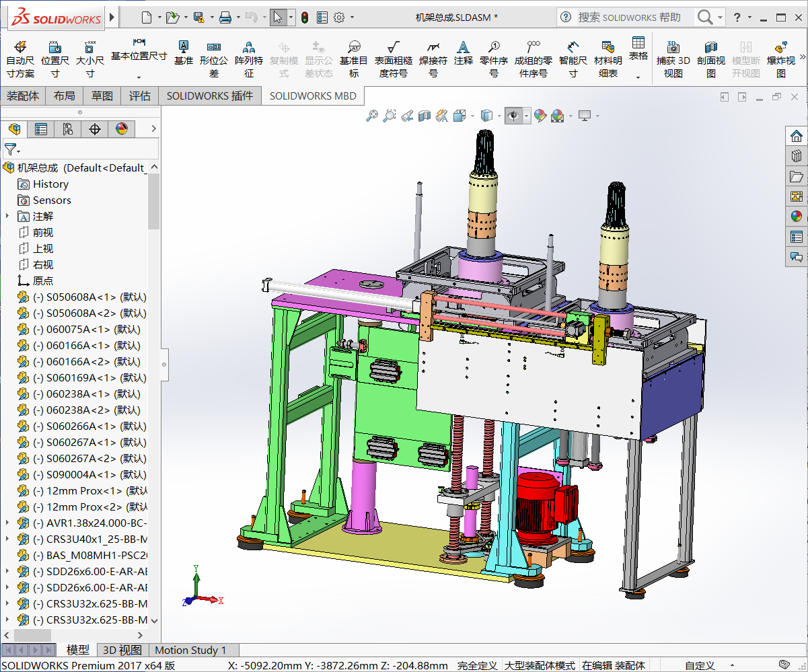Switch to the ConfigurationManager panel tab
Viewport: 808px width, 672px height.
coord(68,128)
